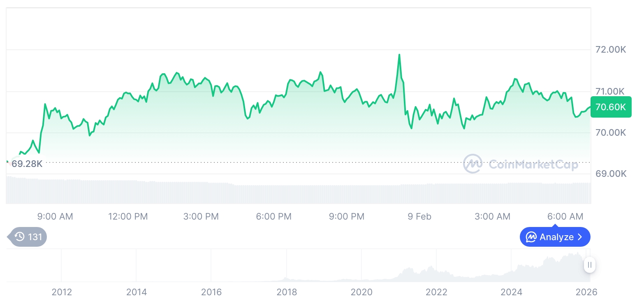The width and height of the screenshot is (644, 301).
Task: Click the price spike peak near 72.00K
Action: (x=399, y=55)
